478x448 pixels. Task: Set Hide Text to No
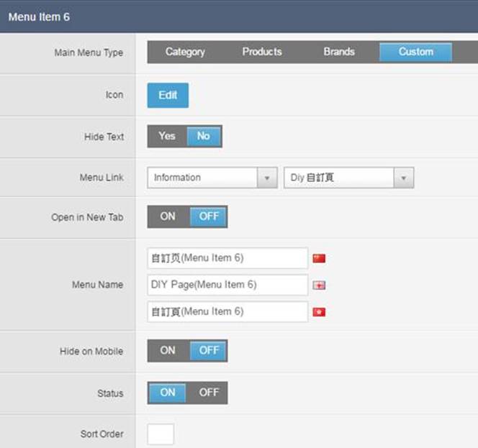[x=204, y=136]
